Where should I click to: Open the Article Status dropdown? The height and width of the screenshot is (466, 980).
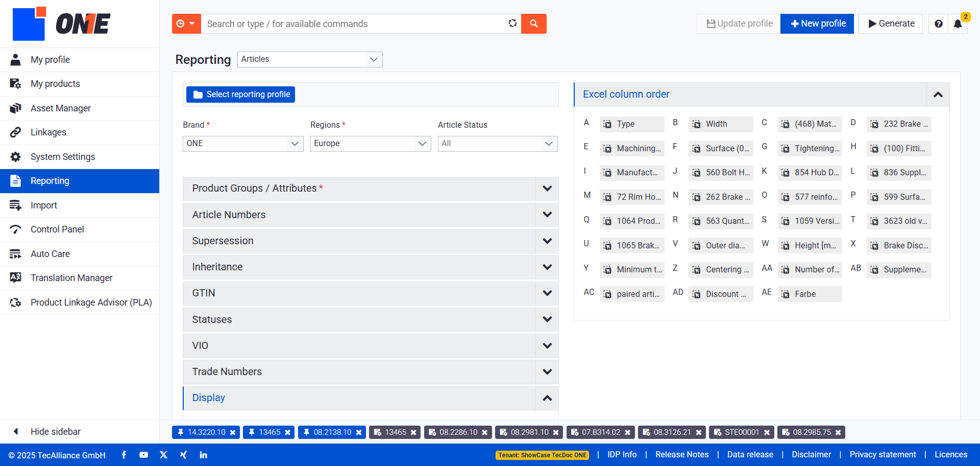[x=498, y=144]
